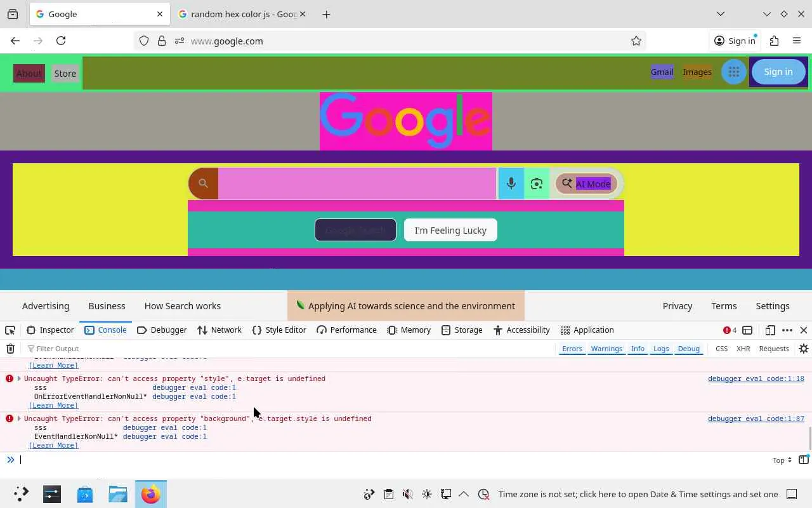Go back to the previous page
This screenshot has height=508, width=812.
click(x=15, y=41)
